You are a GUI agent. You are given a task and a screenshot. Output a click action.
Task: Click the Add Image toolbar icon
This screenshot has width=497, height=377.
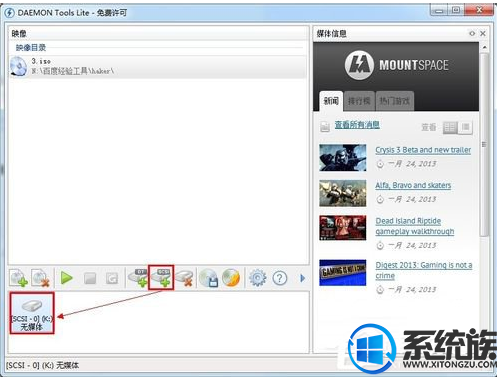[19, 278]
